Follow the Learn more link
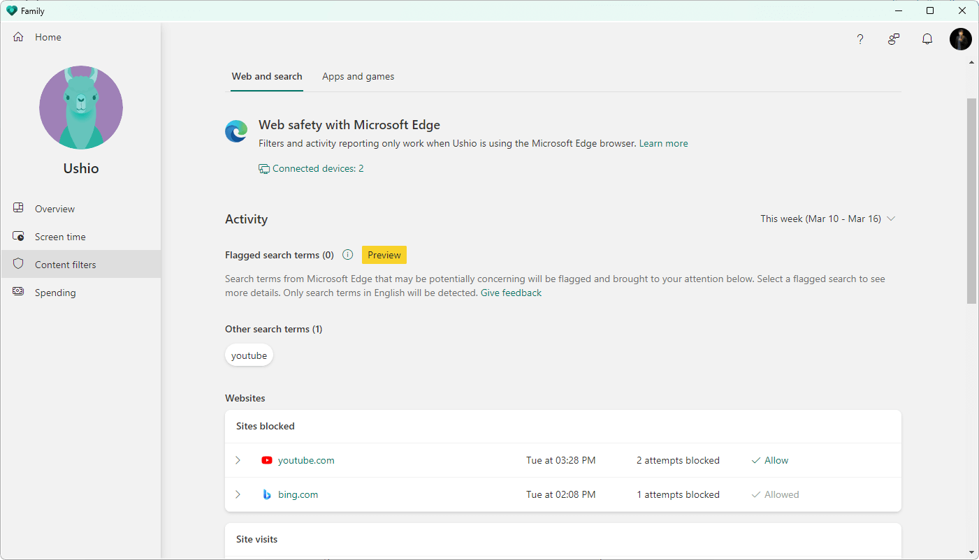The image size is (979, 560). (664, 144)
